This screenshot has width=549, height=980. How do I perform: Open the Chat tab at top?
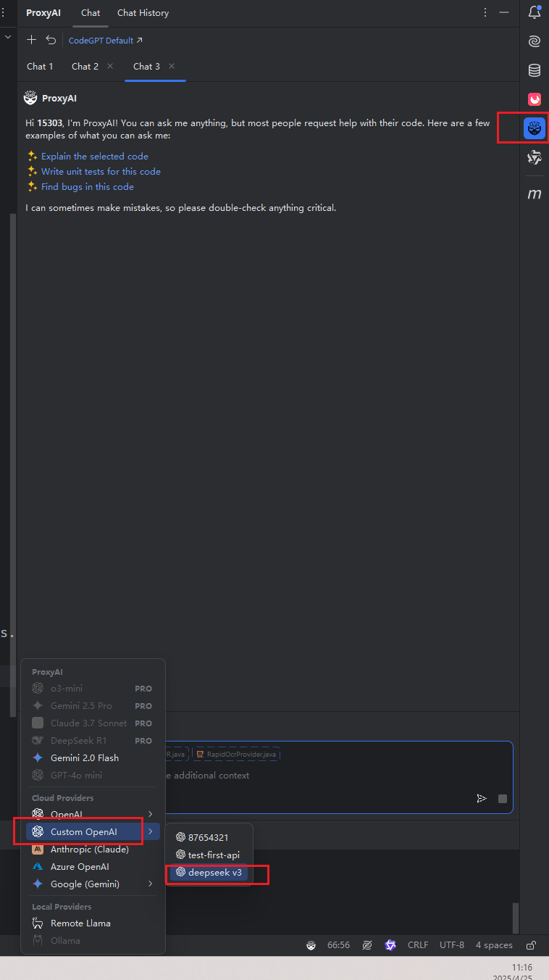point(91,12)
